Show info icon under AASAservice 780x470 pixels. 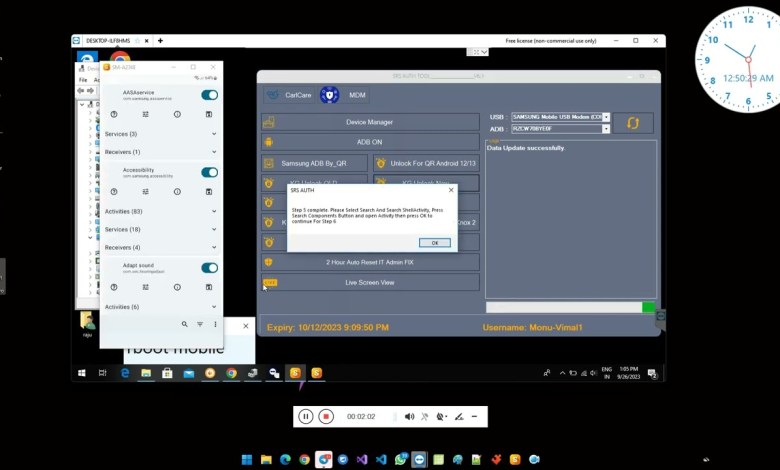click(177, 114)
